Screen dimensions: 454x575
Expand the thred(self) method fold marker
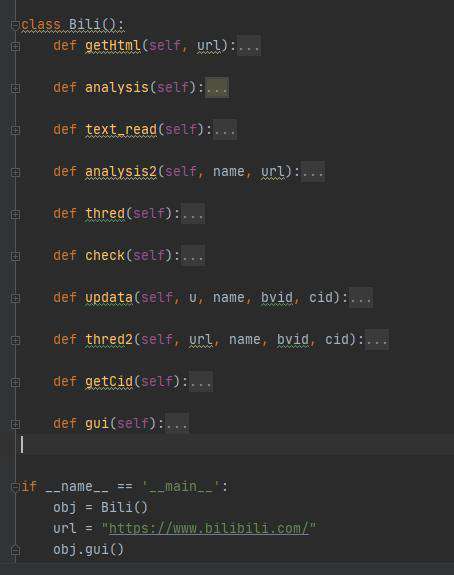click(x=15, y=214)
